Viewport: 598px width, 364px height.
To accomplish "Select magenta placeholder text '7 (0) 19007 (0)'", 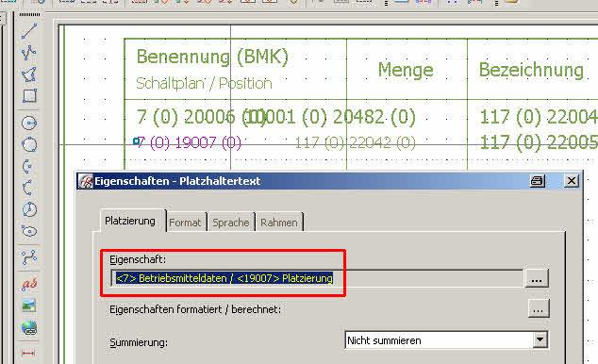I will (189, 142).
